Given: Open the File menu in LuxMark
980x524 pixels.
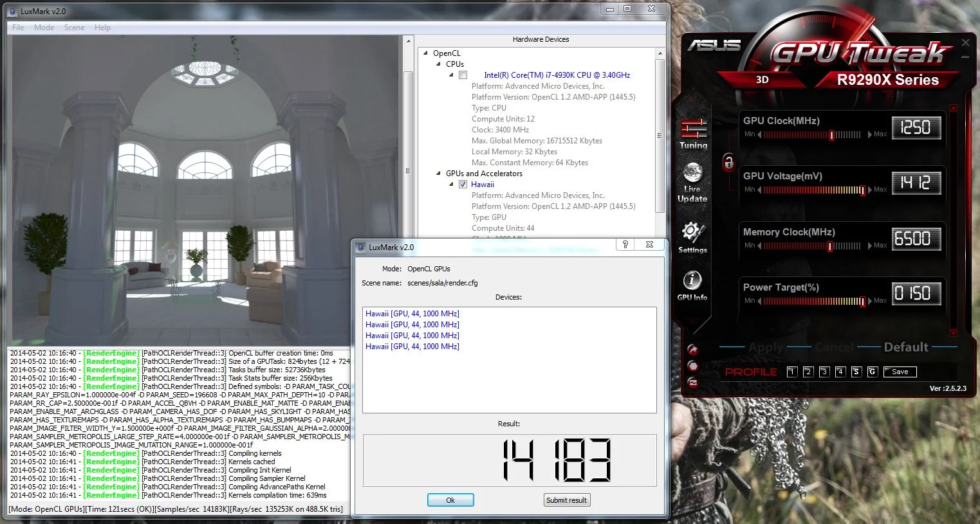Looking at the screenshot, I should pyautogui.click(x=18, y=28).
